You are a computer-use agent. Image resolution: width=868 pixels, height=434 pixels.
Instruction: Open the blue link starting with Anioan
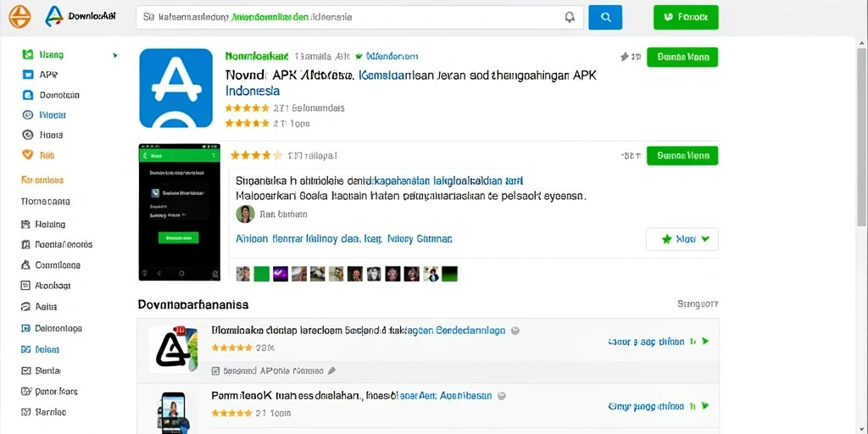pyautogui.click(x=344, y=239)
